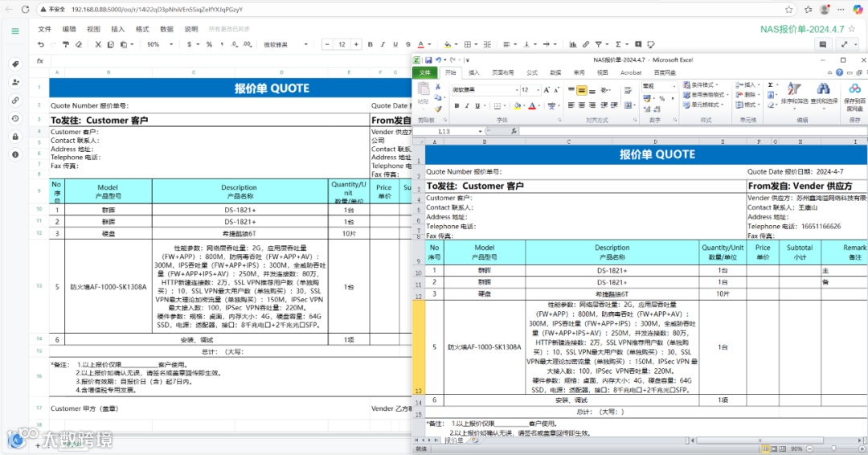Click the formula bar input in web spreadsheet
Viewport: 868px width, 455px height.
tap(230, 61)
